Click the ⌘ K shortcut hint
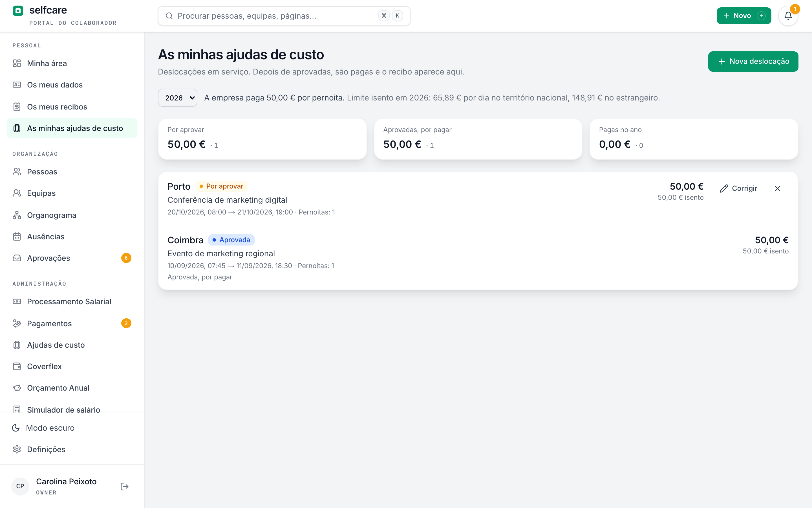812x508 pixels. [390, 16]
